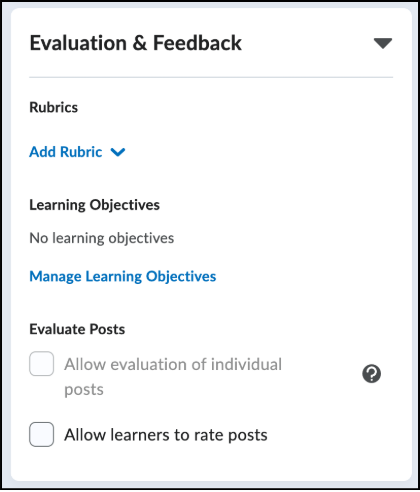Click the word 'Rubric' in Add Rubric
420x492 pixels.
[x=81, y=152]
